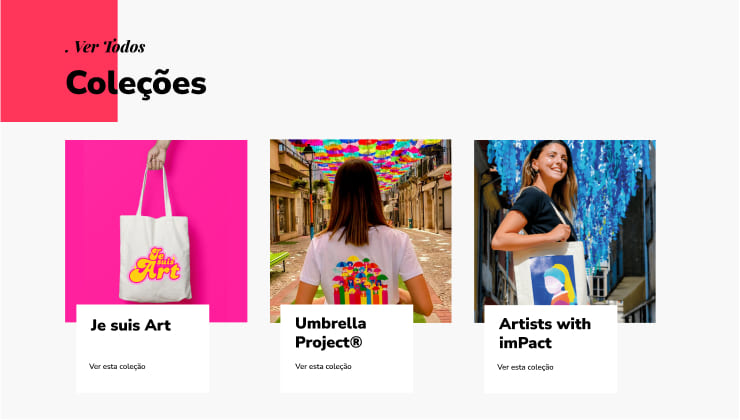Click the Umbrella Project® title

tap(331, 333)
